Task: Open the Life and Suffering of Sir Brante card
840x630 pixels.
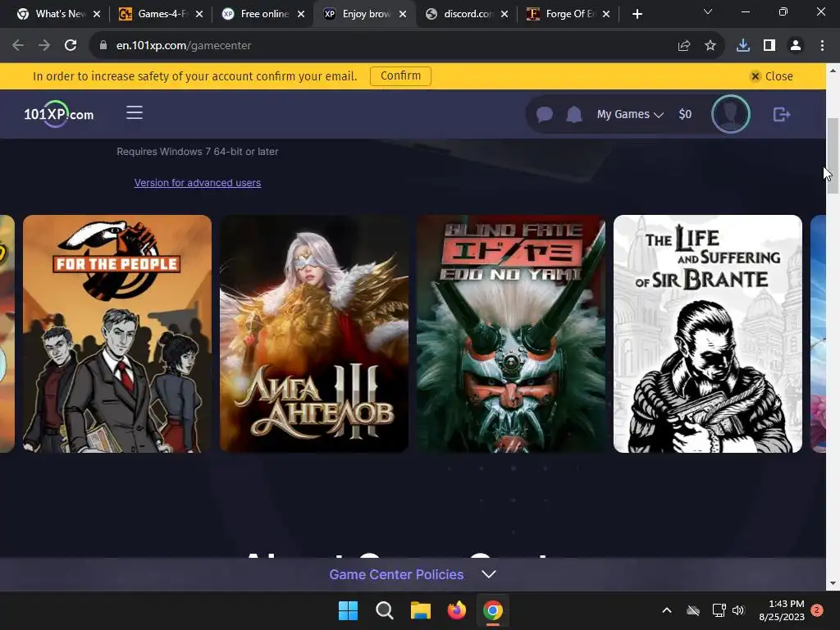Action: [x=708, y=334]
